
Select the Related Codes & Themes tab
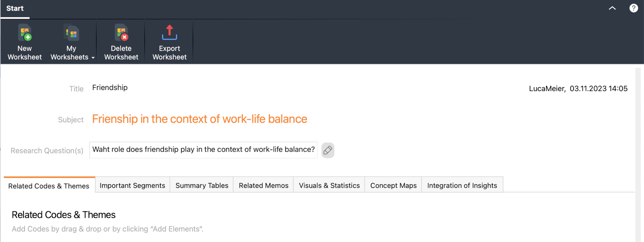coord(49,186)
